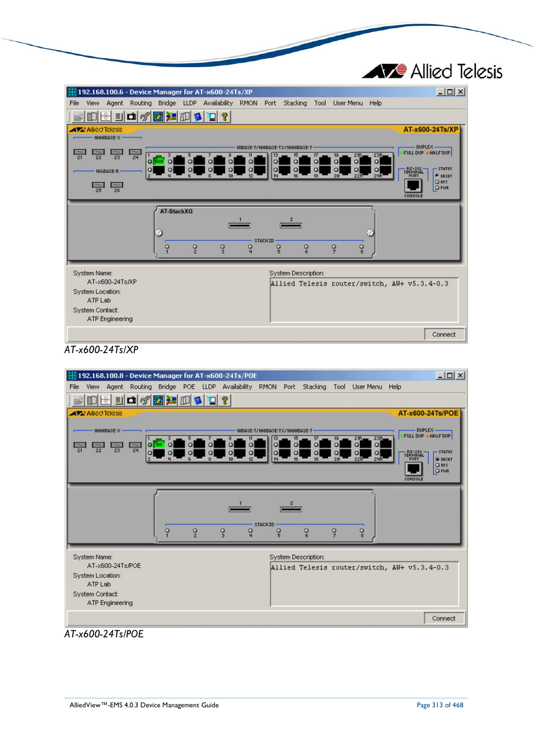The height and width of the screenshot is (756, 534).
Task: Open the LLDP menu in the XP window
Action: [190, 103]
